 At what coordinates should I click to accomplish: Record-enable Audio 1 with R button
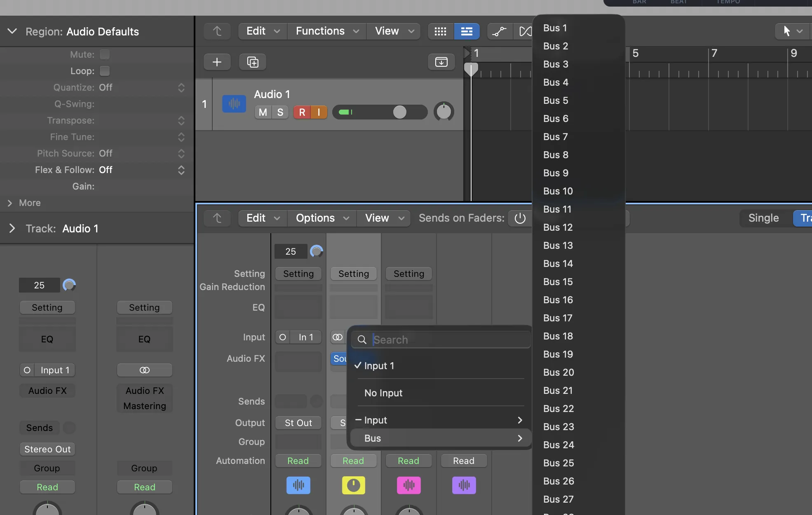pos(302,112)
